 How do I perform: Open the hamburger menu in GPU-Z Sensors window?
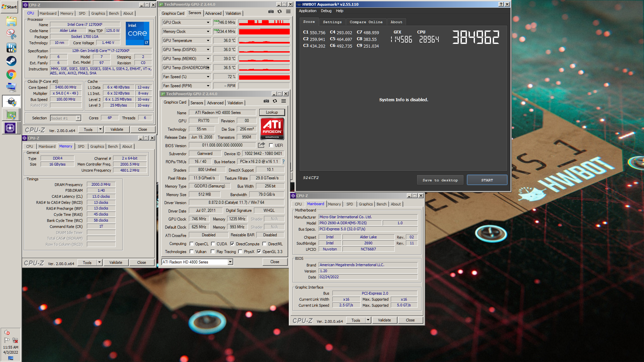288,11
